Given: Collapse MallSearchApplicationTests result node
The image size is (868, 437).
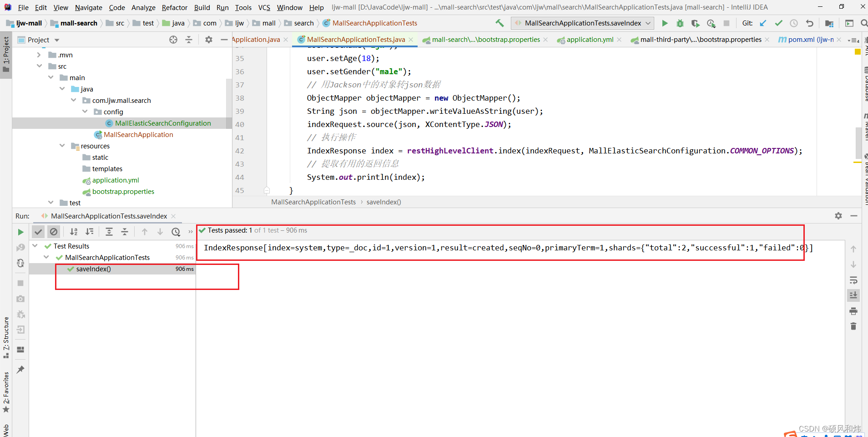Looking at the screenshot, I should click(46, 258).
